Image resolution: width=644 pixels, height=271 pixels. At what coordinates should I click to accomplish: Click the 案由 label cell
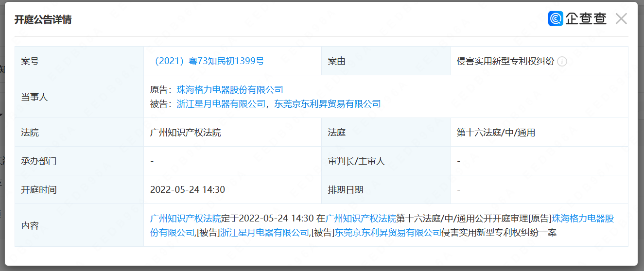[x=386, y=61]
